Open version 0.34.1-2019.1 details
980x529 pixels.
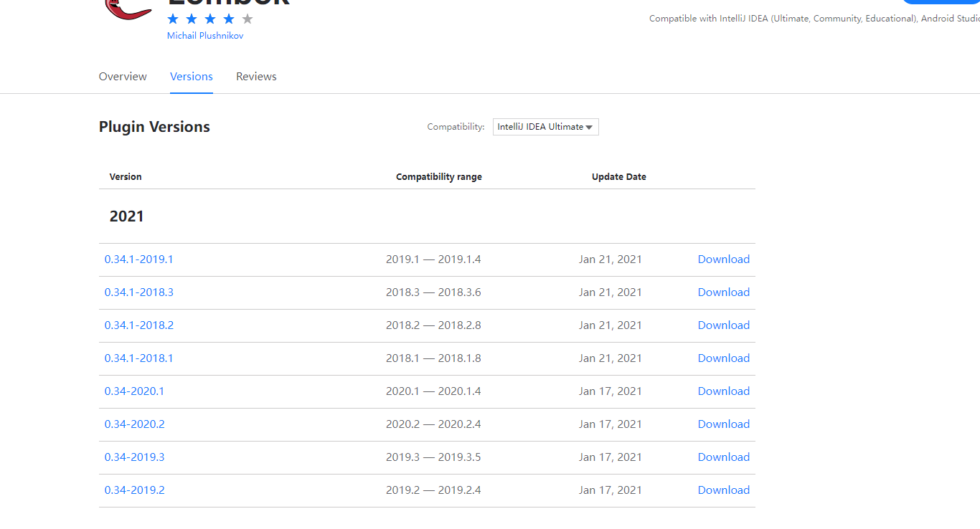click(139, 259)
